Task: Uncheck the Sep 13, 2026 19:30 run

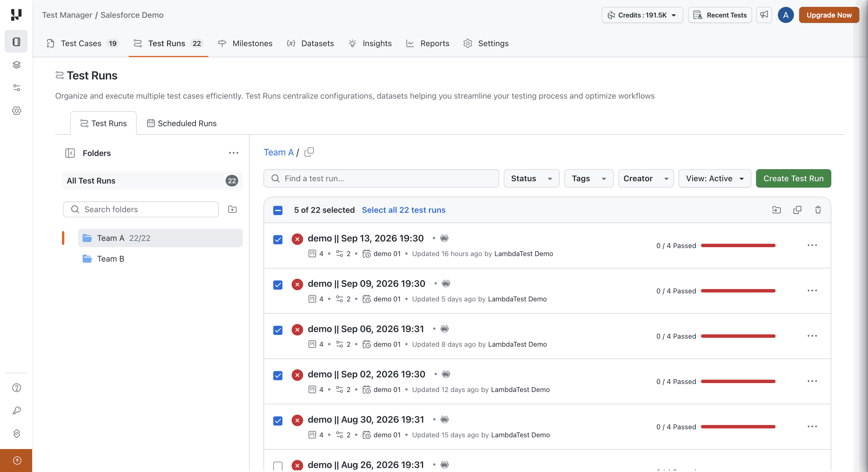Action: click(278, 240)
